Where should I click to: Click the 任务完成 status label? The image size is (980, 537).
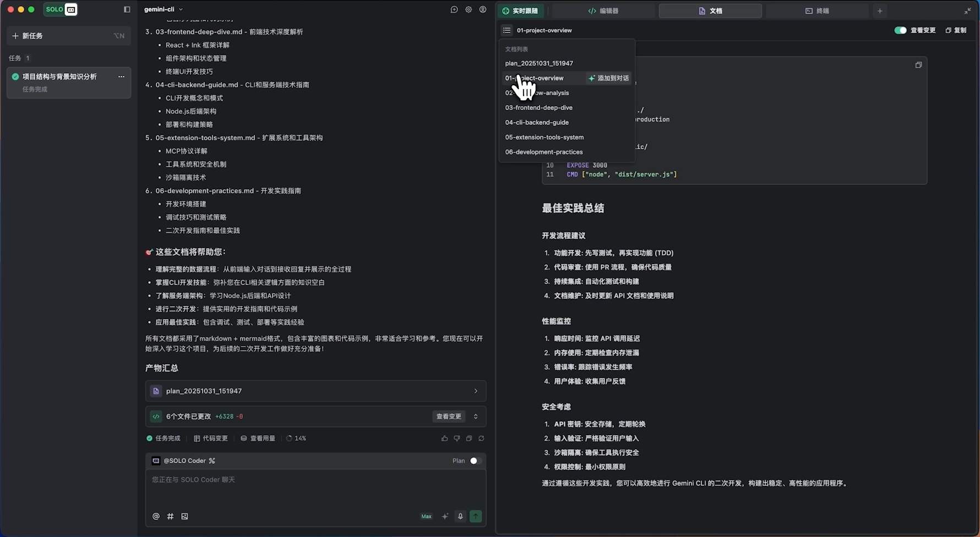point(164,439)
